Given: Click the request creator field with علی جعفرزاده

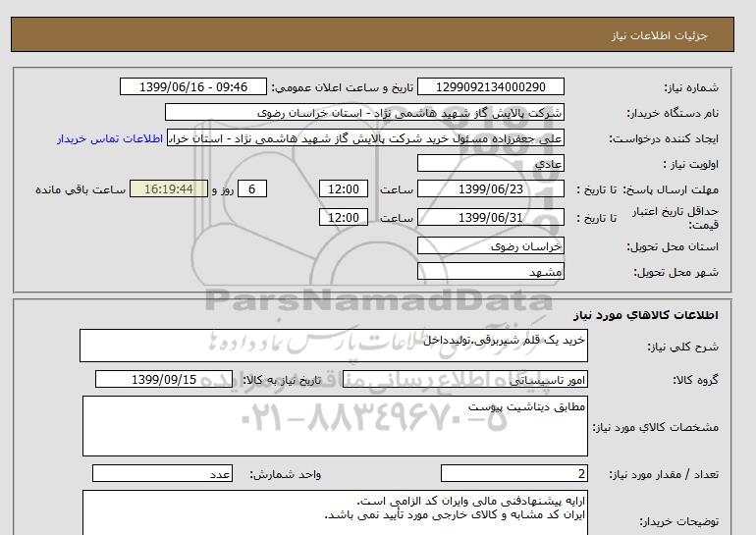Looking at the screenshot, I should tap(365, 138).
